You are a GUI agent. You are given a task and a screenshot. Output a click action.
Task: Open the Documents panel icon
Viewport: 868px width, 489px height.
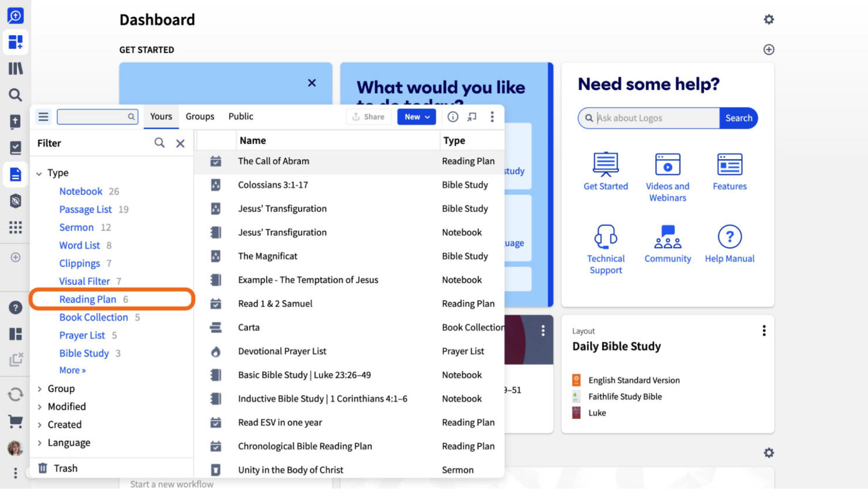(x=15, y=174)
